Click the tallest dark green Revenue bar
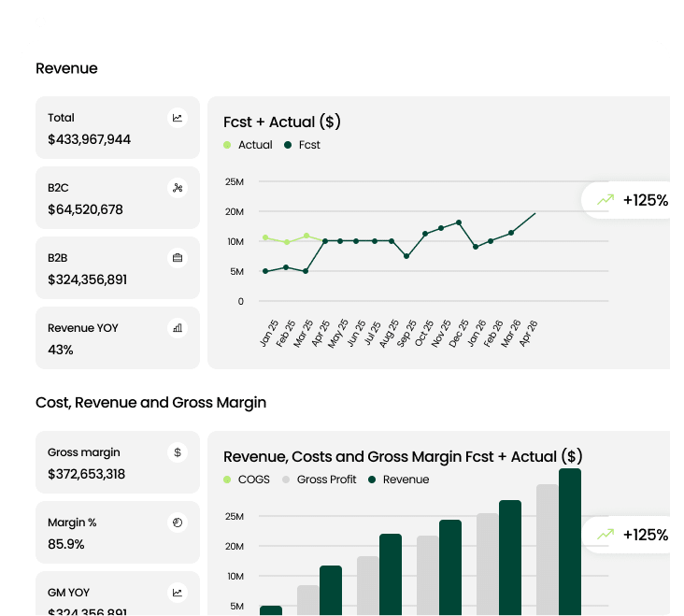The height and width of the screenshot is (616, 684). (x=570, y=542)
